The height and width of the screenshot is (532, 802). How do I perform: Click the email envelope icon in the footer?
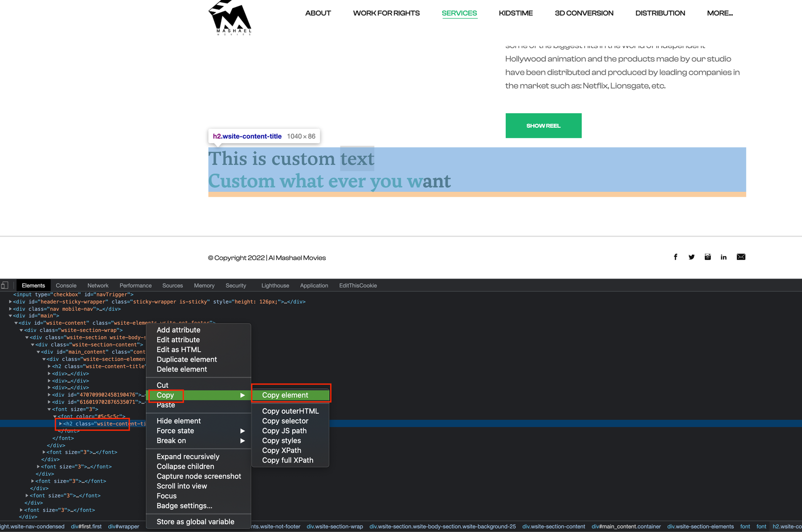click(741, 256)
